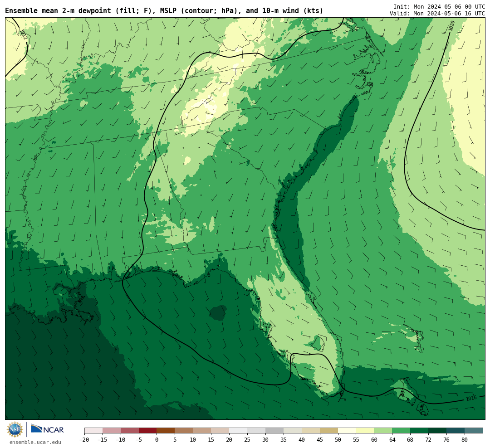The image size is (490, 448).
Task: Click the -20 colorbar tick label
Action: point(84,440)
